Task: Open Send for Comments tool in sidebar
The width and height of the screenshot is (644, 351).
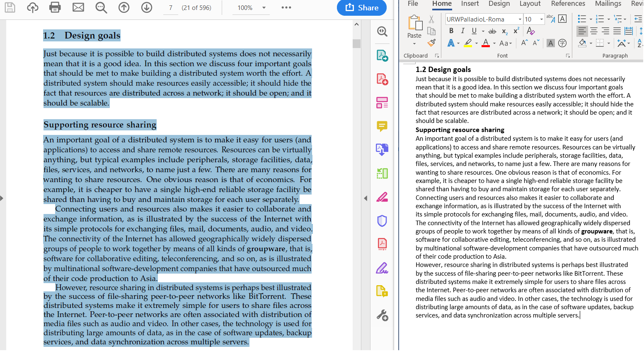Action: point(382,291)
